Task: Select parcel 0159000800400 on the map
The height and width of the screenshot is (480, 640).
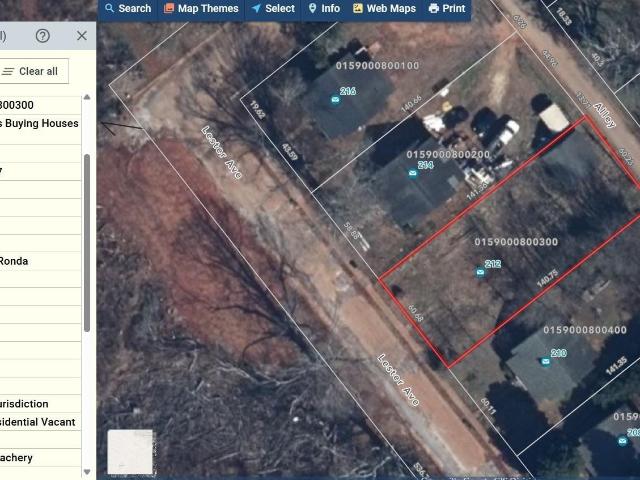Action: coord(584,330)
